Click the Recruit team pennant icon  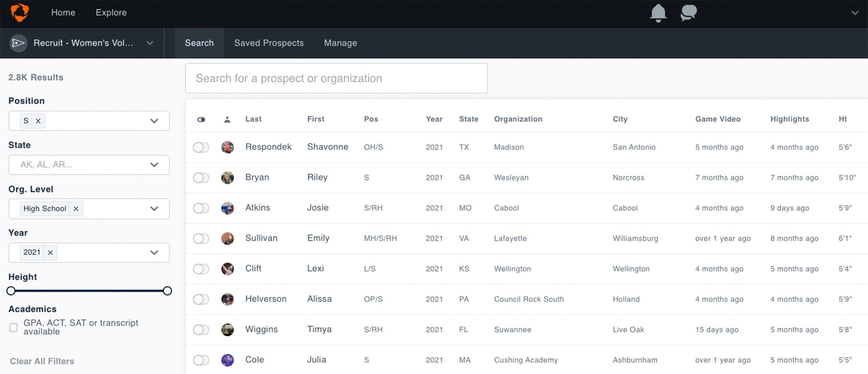click(x=18, y=43)
